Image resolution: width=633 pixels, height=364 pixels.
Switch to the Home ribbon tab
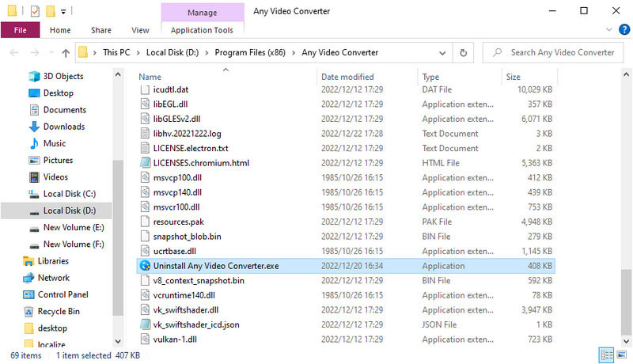(60, 30)
